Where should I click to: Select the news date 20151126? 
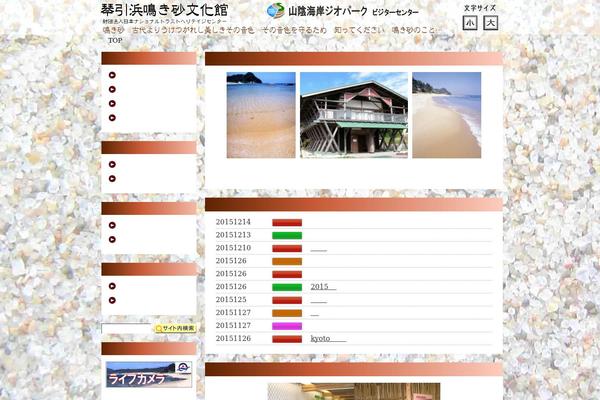(x=233, y=339)
